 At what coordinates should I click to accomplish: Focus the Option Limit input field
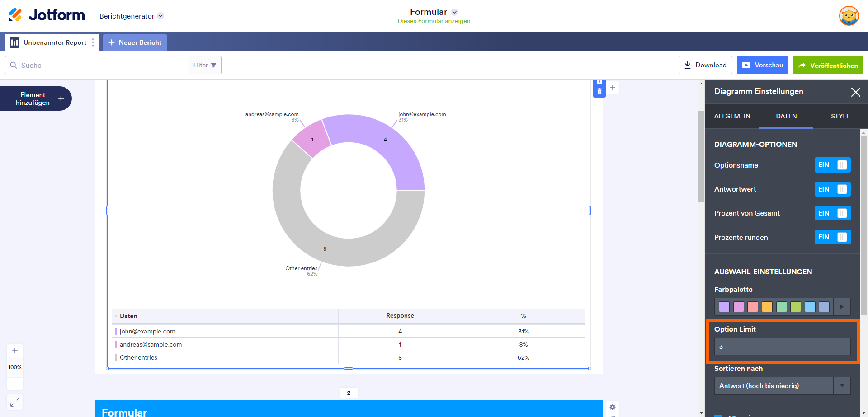[782, 347]
